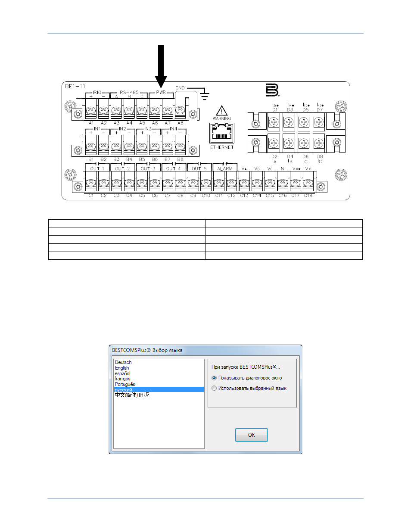Select the 'Показывать диалоговое окно' radio button
The height and width of the screenshot is (532, 411).
pyautogui.click(x=214, y=378)
